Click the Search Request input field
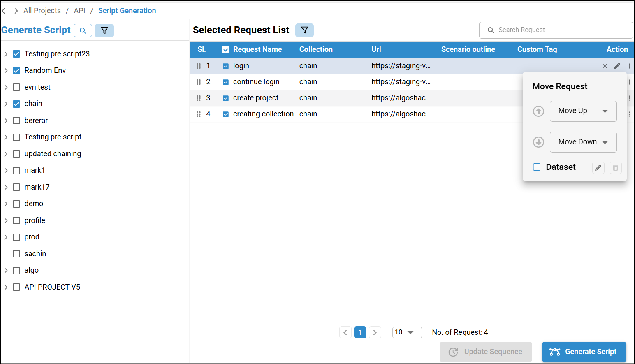 coord(556,30)
